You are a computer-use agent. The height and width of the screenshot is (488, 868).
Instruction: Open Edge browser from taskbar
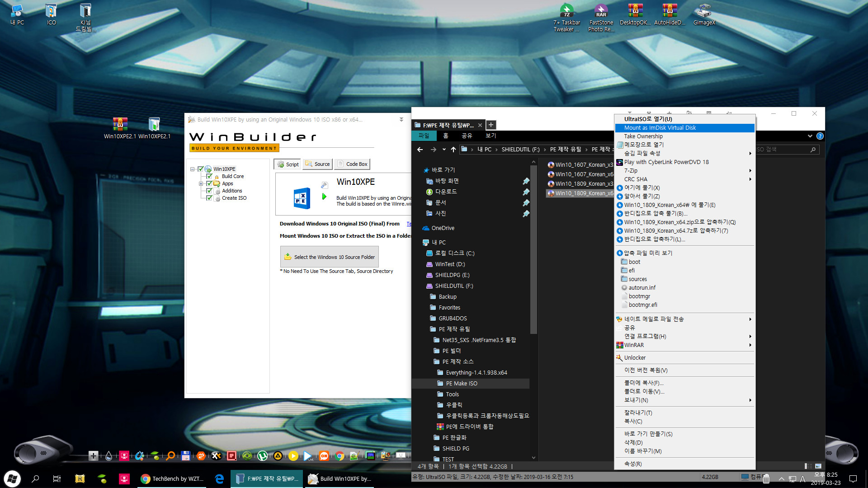[219, 479]
